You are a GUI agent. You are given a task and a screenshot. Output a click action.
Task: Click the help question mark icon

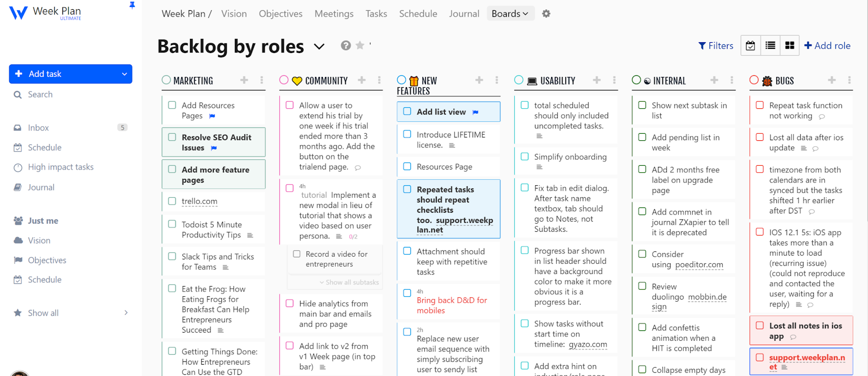point(346,46)
